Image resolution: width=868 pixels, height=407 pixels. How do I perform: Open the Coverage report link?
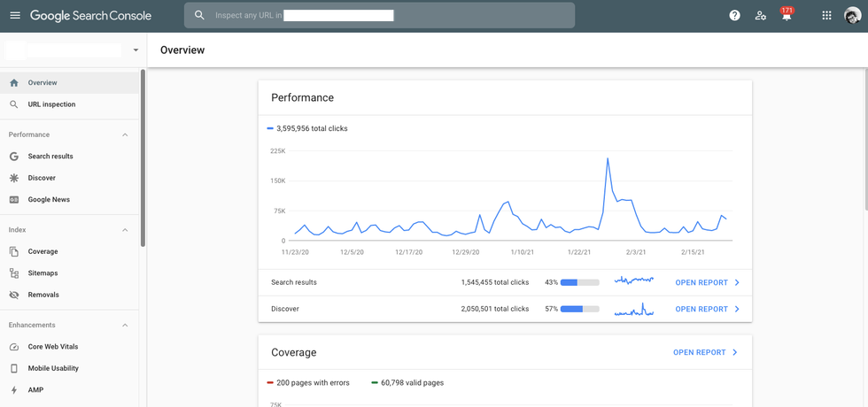coord(705,352)
